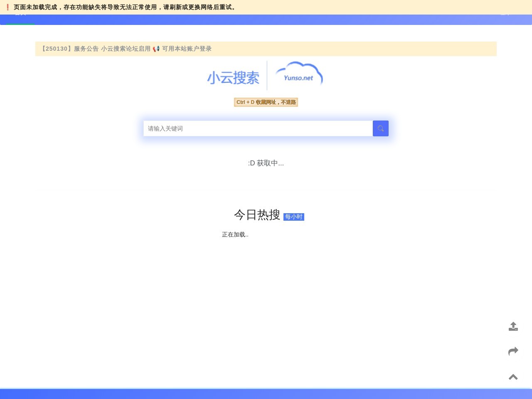Open the 【250130】服务公告 announcement link
532x399 pixels.
coord(126,49)
